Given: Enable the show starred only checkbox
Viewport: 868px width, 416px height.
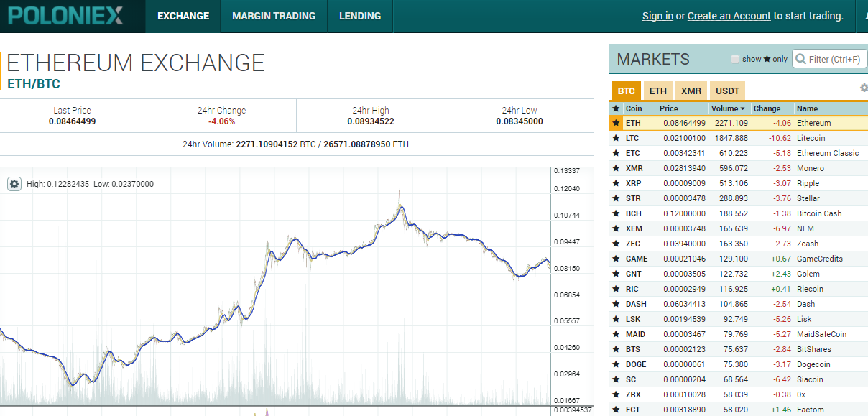Looking at the screenshot, I should (x=734, y=59).
